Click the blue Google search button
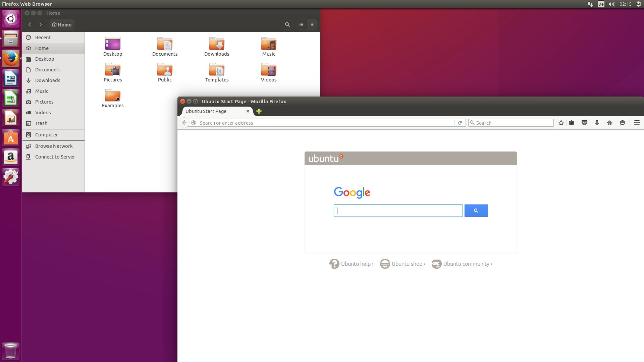 (x=476, y=210)
